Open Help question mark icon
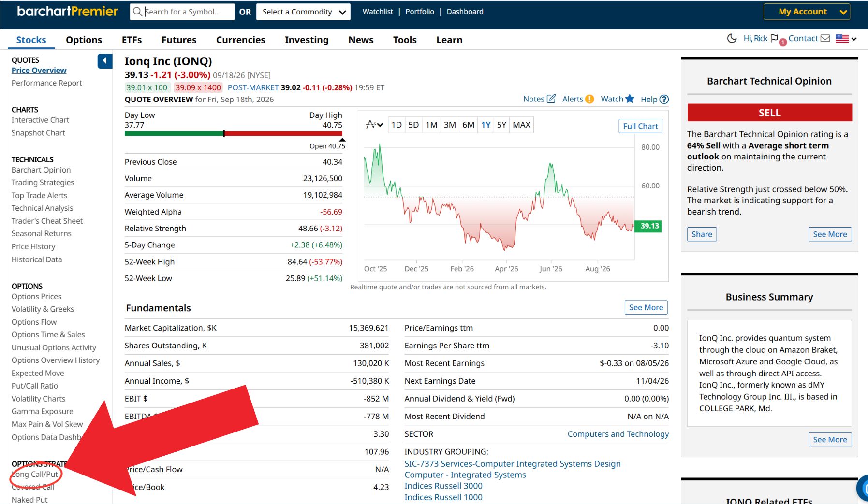Screen dimensions: 868x504 click(664, 99)
